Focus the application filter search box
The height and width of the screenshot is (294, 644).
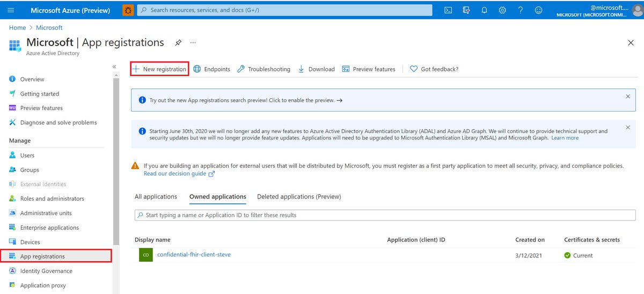click(385, 215)
